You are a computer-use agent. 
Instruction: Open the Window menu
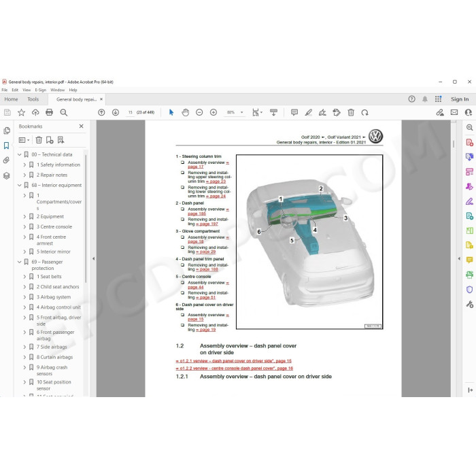pos(57,90)
